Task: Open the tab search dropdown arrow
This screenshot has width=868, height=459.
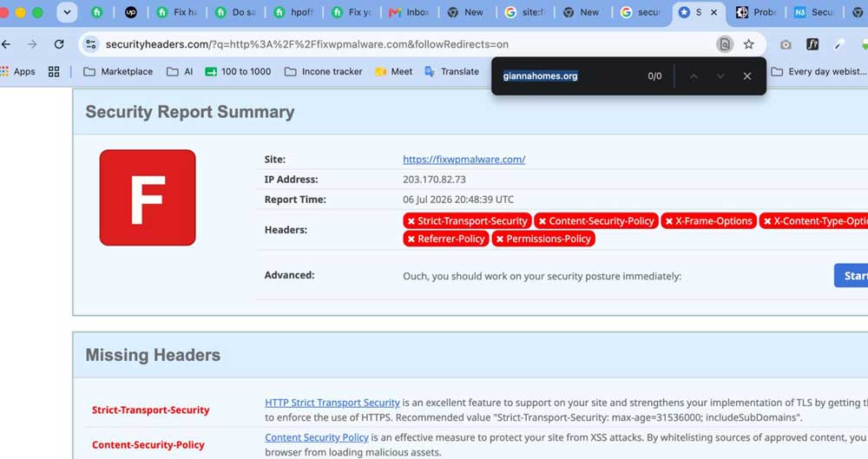Action: 67,12
